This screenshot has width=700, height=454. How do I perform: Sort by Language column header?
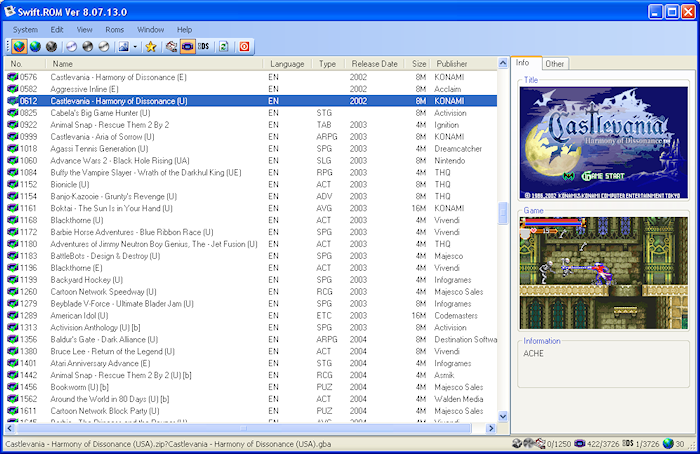pyautogui.click(x=287, y=64)
